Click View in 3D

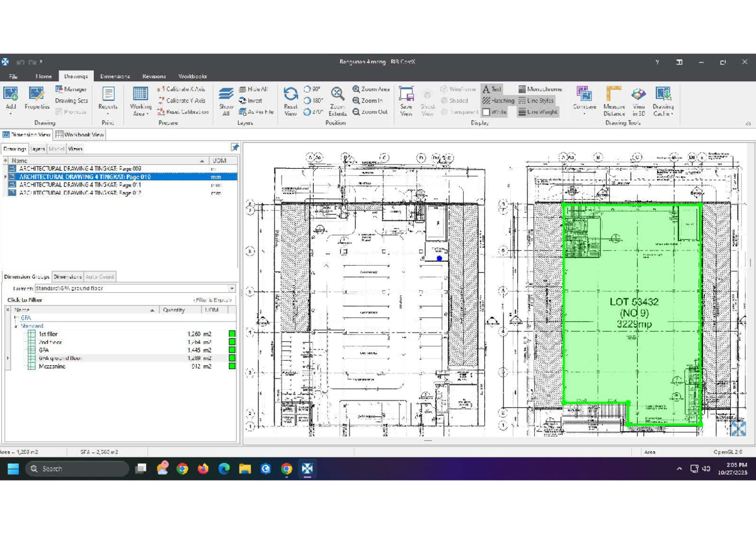coord(639,101)
